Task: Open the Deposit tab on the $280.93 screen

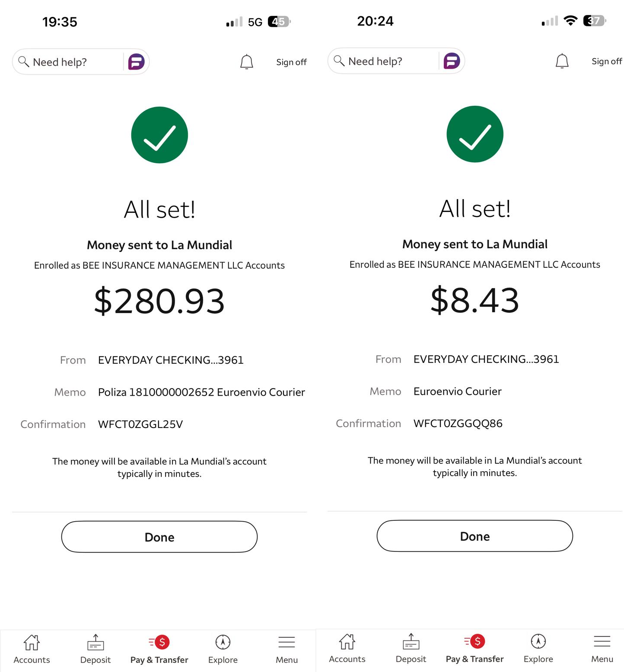Action: coord(96,648)
